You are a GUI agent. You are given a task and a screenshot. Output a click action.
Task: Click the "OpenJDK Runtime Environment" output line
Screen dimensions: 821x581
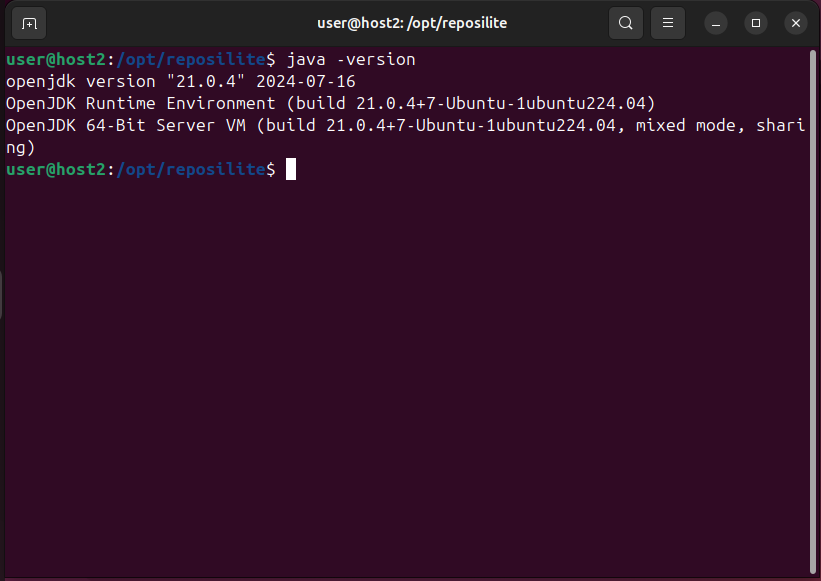click(x=330, y=104)
